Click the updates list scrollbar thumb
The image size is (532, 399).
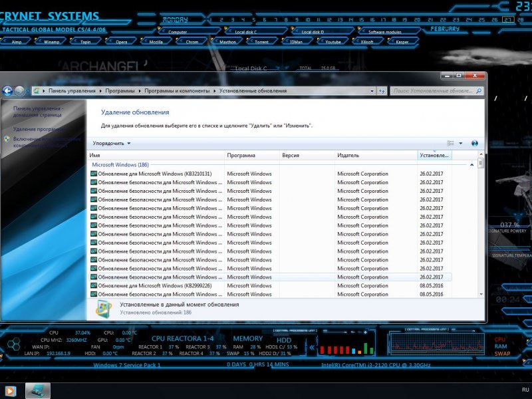481,163
